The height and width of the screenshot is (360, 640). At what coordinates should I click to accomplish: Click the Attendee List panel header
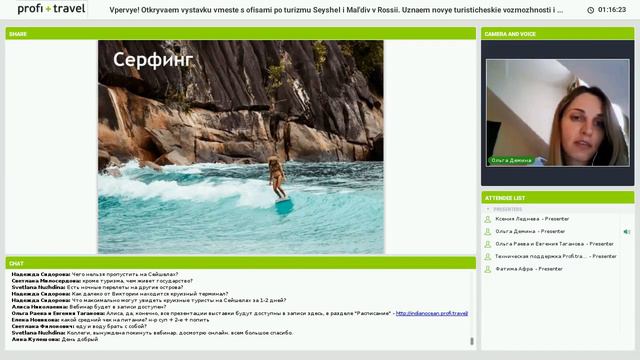tap(558, 198)
